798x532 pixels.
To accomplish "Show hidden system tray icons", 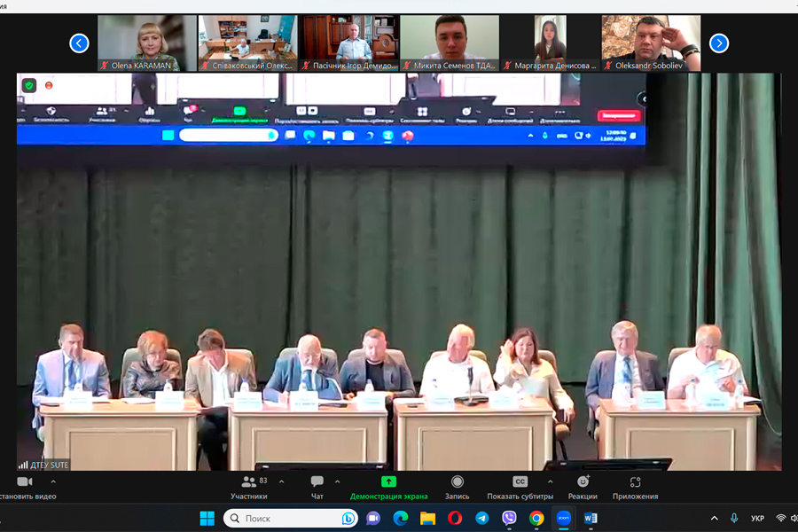I will 715,518.
